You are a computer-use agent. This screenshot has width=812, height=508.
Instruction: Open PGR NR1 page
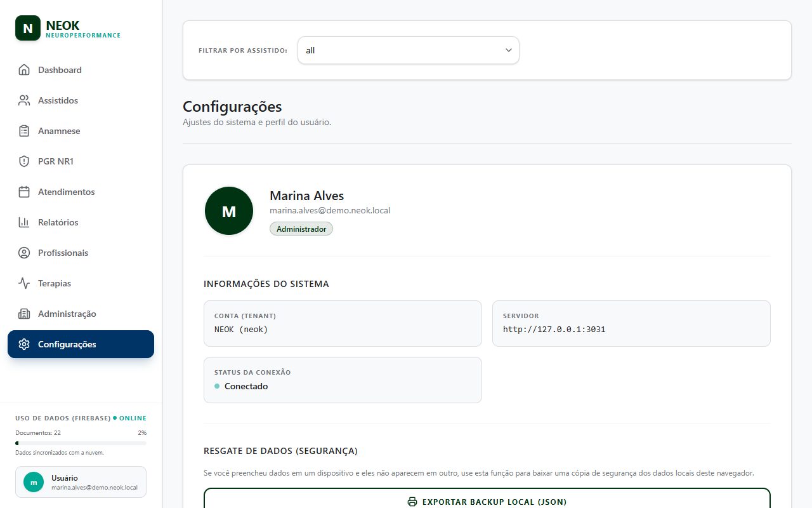81,161
